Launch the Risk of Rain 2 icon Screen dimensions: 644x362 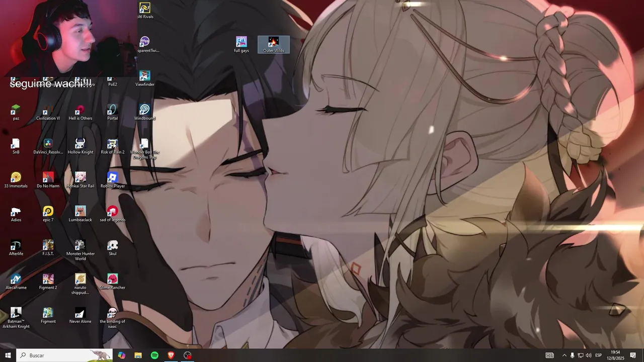point(113,146)
